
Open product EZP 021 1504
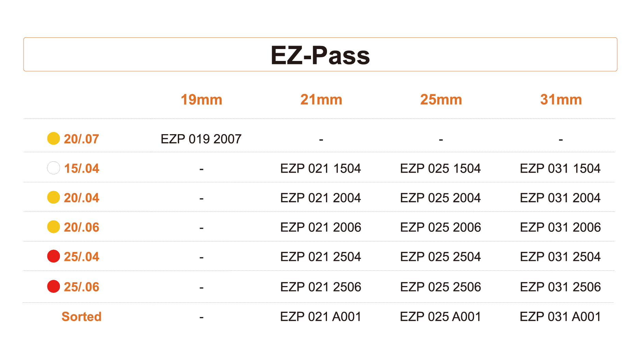[x=321, y=169]
